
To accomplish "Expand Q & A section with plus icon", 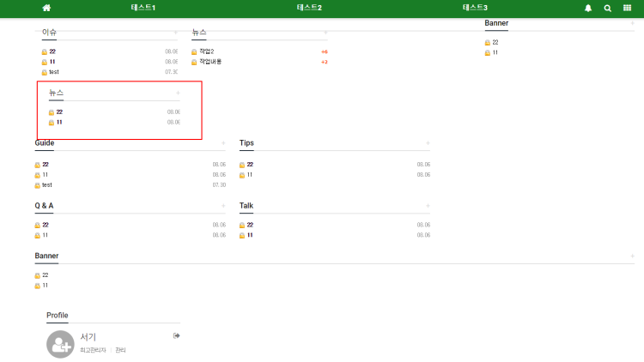I will coord(223,206).
